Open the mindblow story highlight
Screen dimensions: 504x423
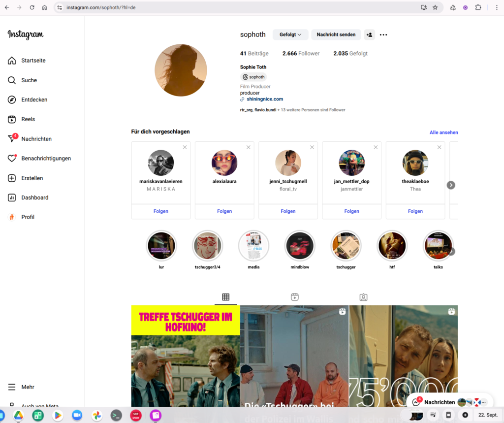[x=300, y=246]
